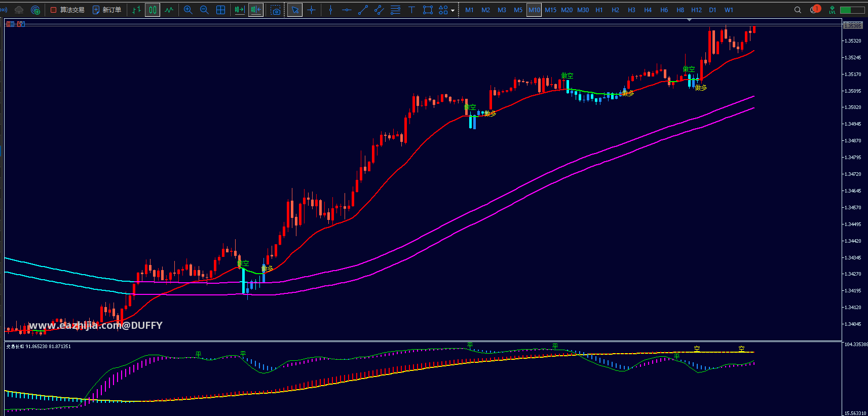The image size is (868, 416).
Task: Select the equidistant channel tool
Action: [x=379, y=10]
